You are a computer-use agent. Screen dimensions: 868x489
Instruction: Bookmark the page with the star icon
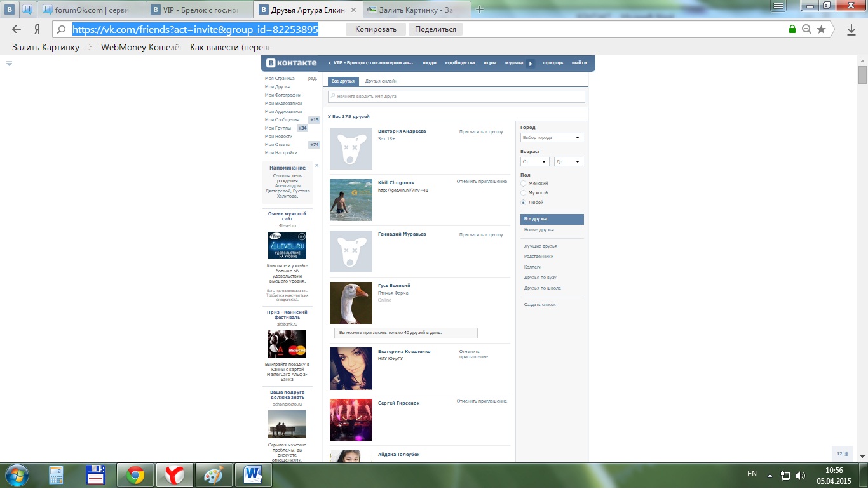coord(821,29)
